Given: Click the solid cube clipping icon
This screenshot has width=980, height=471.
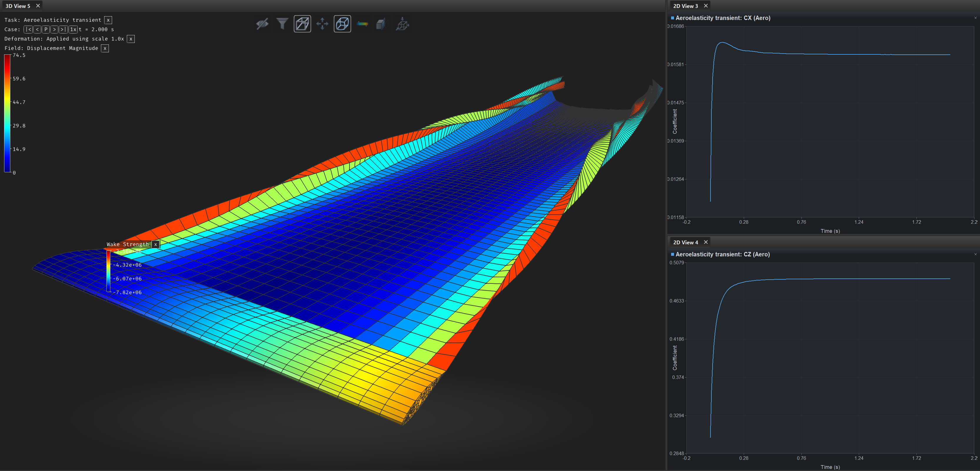Looking at the screenshot, I should point(382,24).
